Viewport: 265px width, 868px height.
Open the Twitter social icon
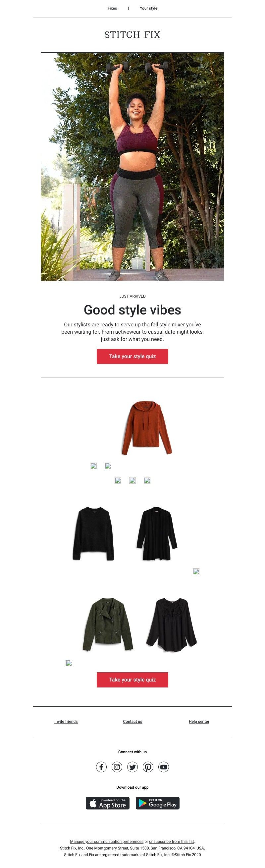click(132, 767)
